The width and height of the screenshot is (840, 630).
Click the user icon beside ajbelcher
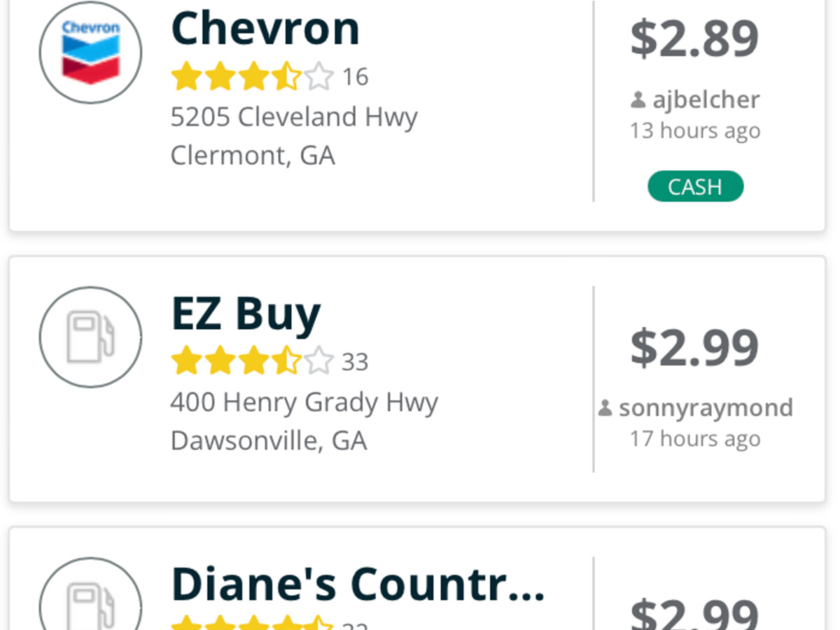(x=638, y=100)
